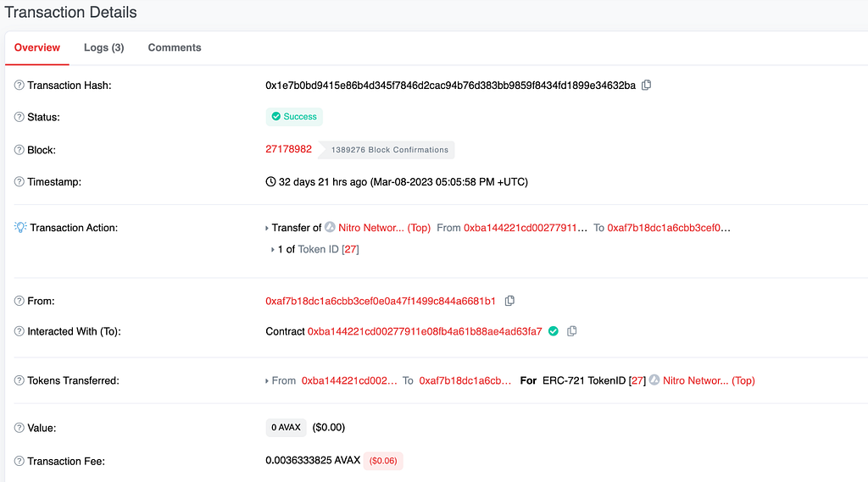Image resolution: width=868 pixels, height=482 pixels.
Task: Expand the 1 of Token ID arrow
Action: (273, 250)
